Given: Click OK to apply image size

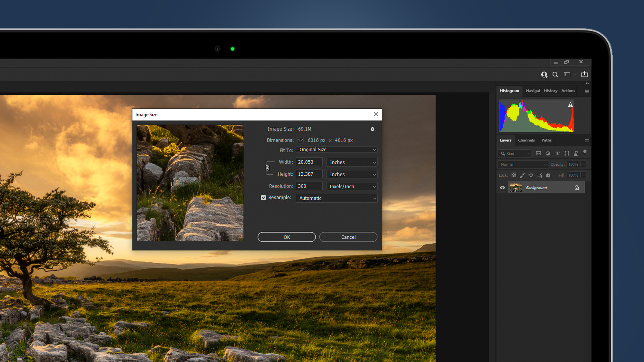Looking at the screenshot, I should (x=287, y=237).
